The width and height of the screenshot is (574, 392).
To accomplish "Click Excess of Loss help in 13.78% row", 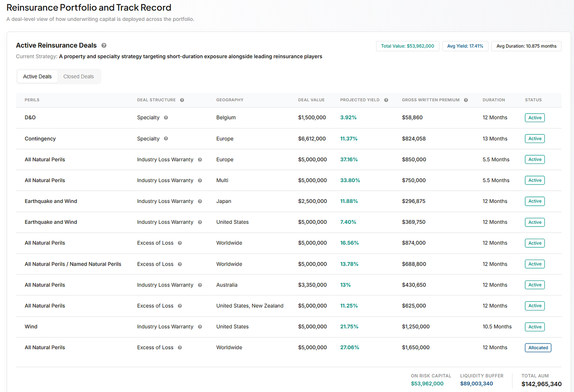I will coord(180,264).
